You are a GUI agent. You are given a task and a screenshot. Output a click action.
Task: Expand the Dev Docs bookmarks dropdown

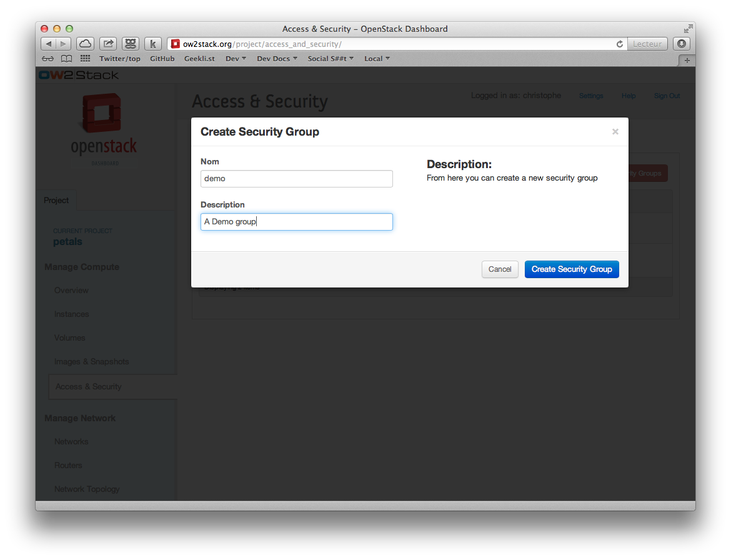[277, 59]
